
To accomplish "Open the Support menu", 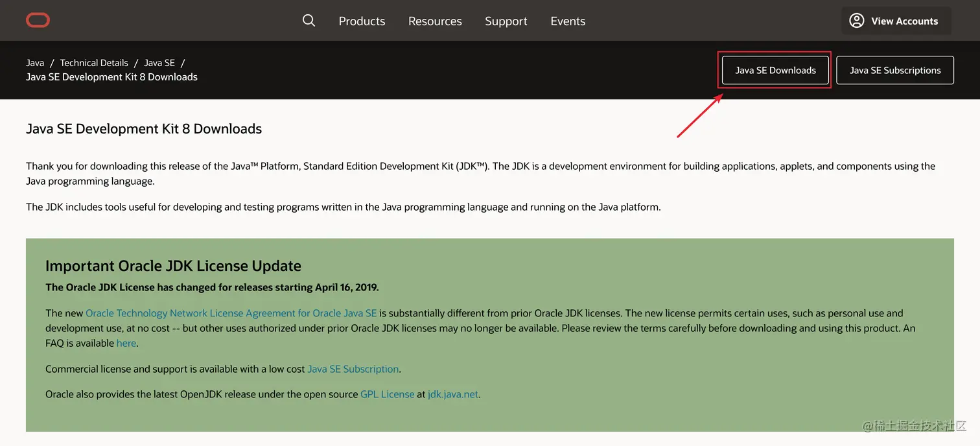I will pyautogui.click(x=506, y=21).
